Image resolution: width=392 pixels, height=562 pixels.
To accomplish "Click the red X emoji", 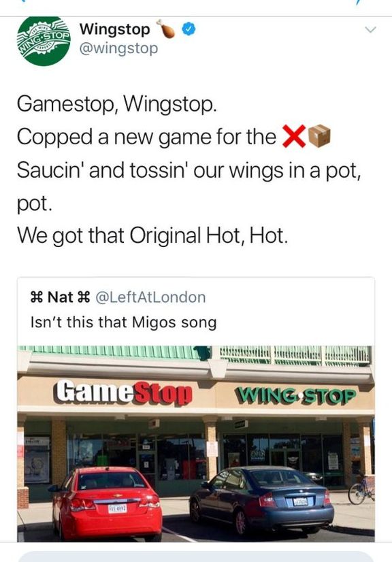I will (294, 136).
